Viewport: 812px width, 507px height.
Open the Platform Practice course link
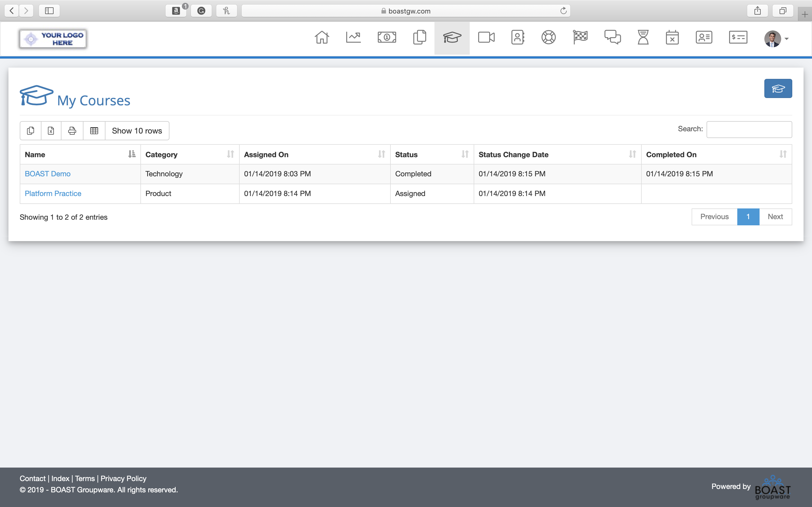click(x=53, y=194)
